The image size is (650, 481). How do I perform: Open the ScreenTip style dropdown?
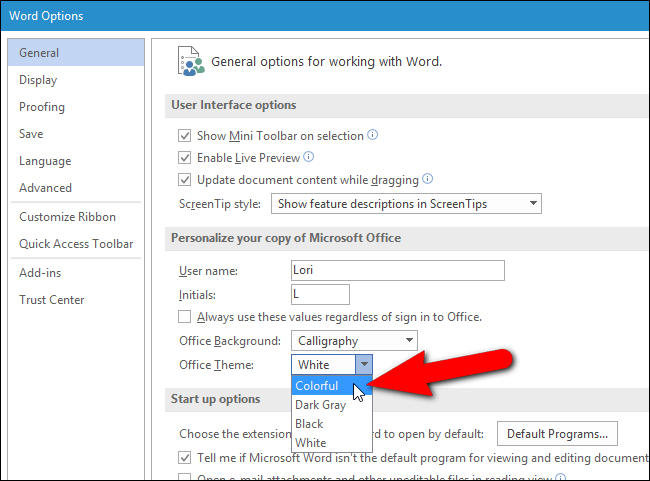406,204
